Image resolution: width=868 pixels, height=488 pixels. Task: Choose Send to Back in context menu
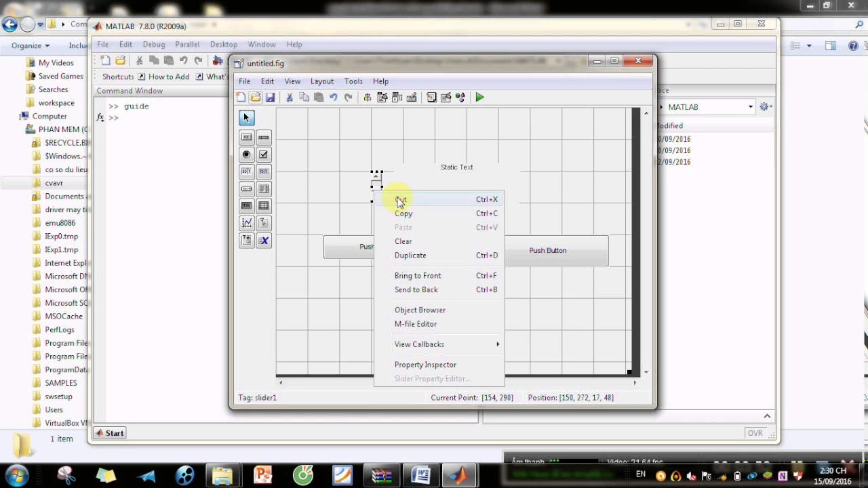point(439,289)
